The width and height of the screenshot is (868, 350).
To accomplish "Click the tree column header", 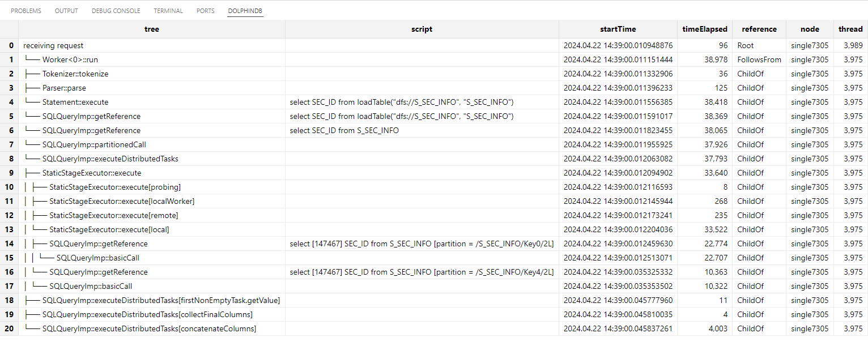I will click(x=152, y=29).
